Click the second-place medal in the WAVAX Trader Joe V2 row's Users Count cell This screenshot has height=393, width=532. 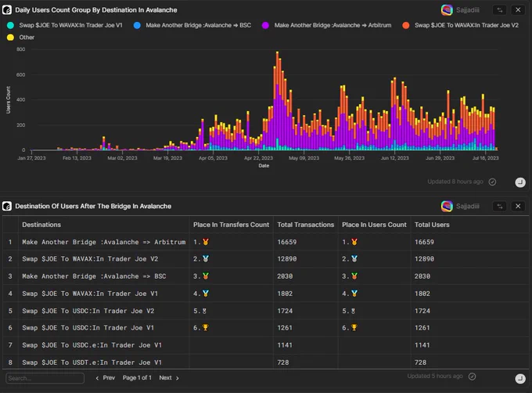click(354, 258)
